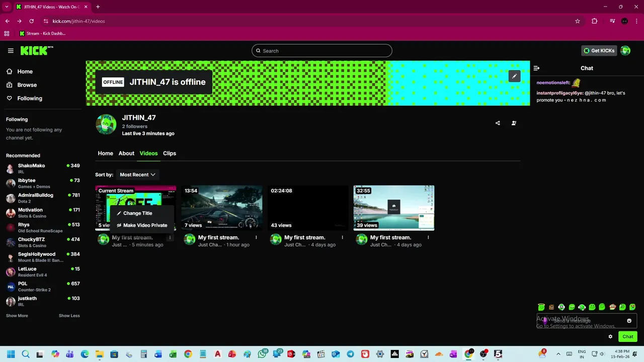The width and height of the screenshot is (644, 362).
Task: Open ShakoMako recommended channel
Action: (43, 168)
